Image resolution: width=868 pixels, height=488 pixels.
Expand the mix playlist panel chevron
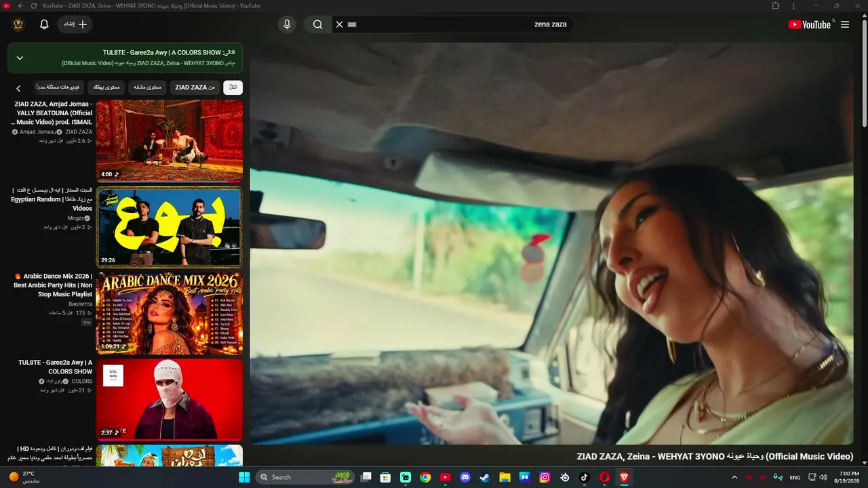point(20,58)
